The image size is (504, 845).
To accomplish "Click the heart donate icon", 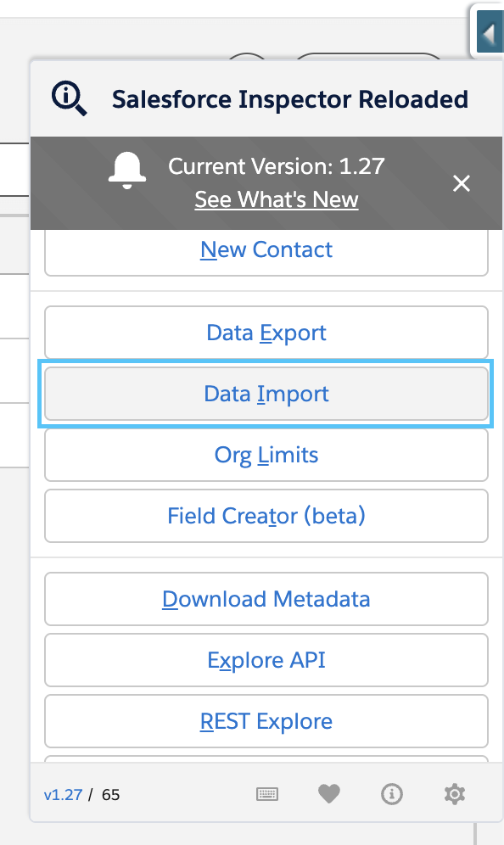I will pyautogui.click(x=329, y=794).
